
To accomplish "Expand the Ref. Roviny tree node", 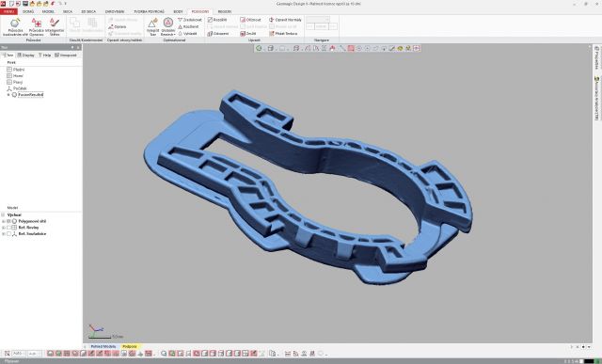I will (4, 228).
